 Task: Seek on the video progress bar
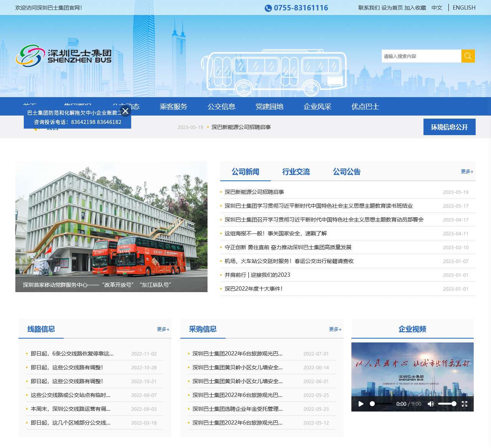[381, 404]
